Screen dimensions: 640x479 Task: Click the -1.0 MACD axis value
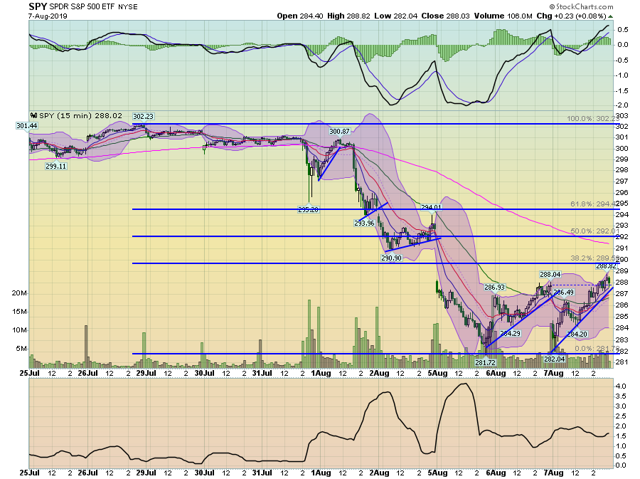[622, 75]
